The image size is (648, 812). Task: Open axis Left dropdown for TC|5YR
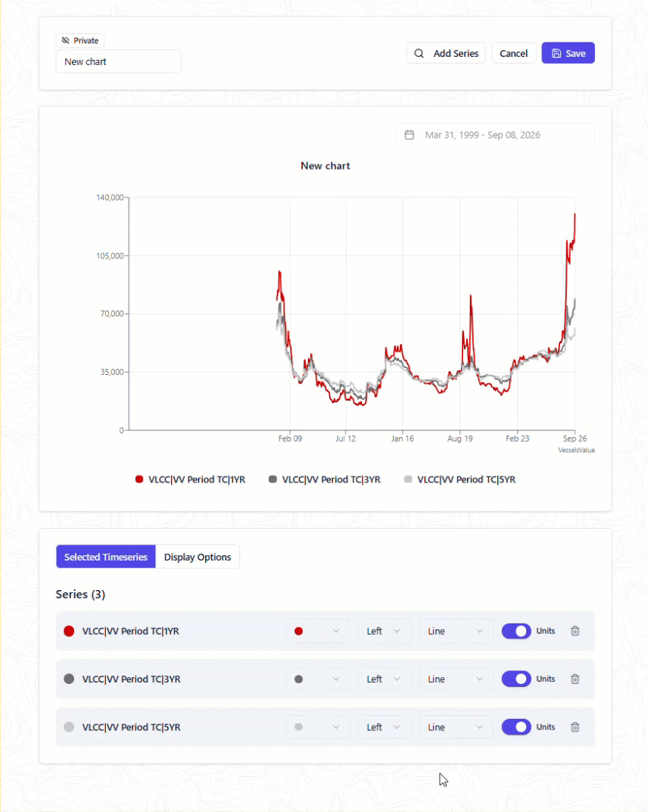click(x=384, y=727)
